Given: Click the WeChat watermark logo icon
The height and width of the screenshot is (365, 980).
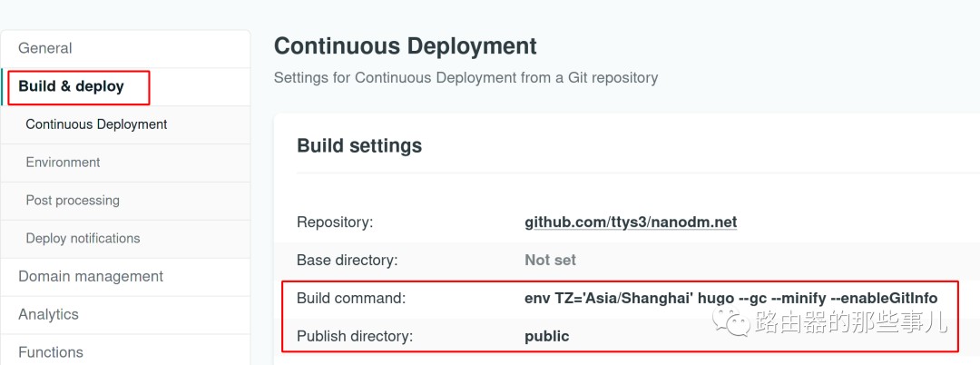Looking at the screenshot, I should click(x=732, y=321).
